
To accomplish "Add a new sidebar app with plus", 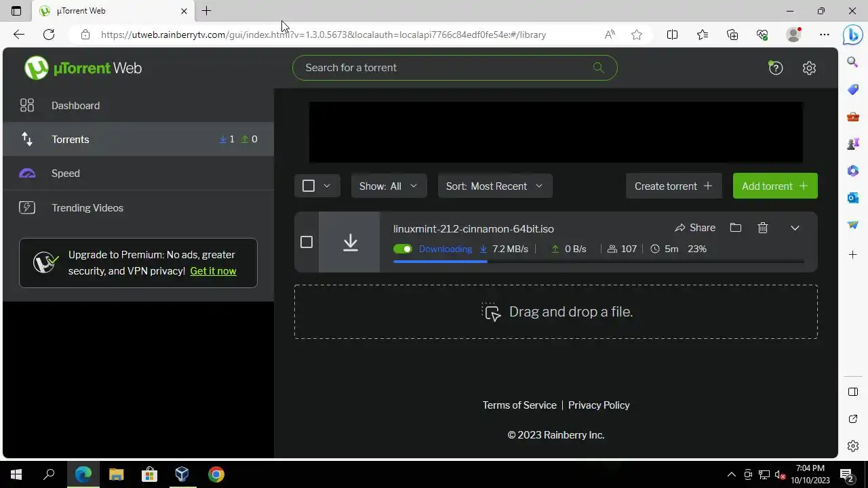I will coord(853,254).
